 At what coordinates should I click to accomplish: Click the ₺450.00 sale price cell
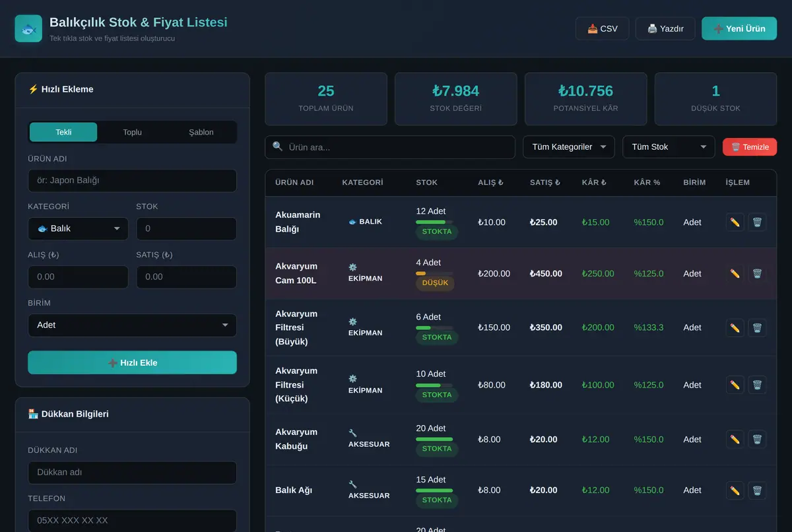click(546, 273)
